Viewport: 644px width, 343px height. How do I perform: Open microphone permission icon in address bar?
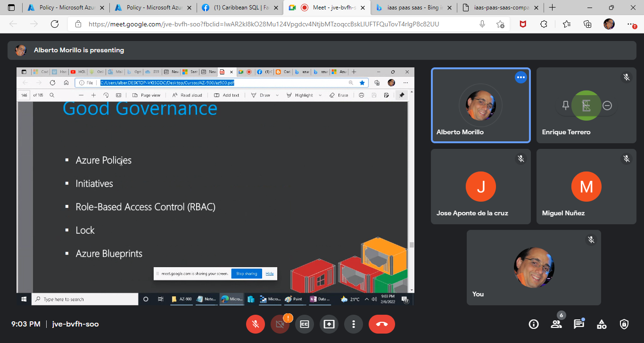pyautogui.click(x=482, y=24)
